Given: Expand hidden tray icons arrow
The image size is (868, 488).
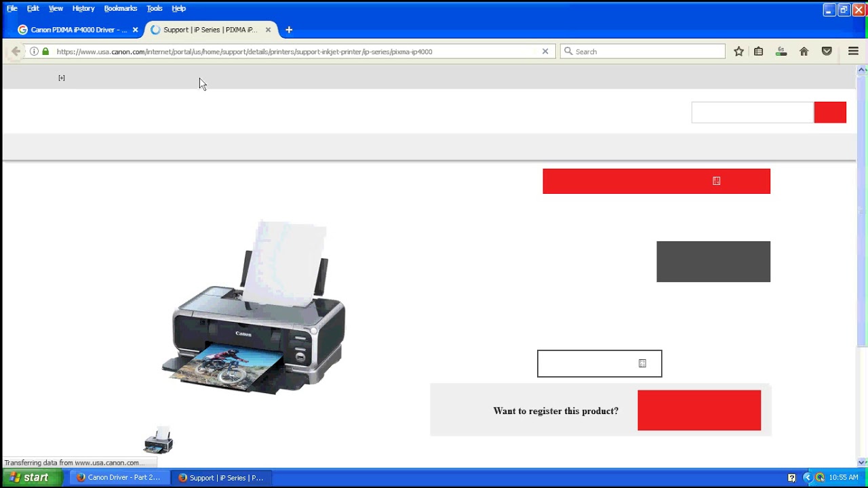Looking at the screenshot, I should tap(807, 477).
